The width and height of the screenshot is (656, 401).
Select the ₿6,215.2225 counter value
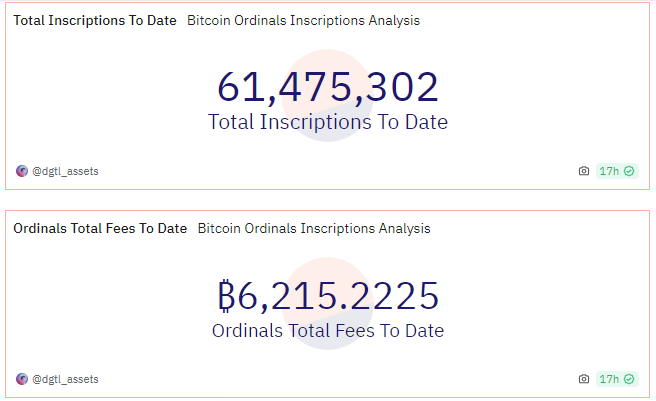pos(328,296)
